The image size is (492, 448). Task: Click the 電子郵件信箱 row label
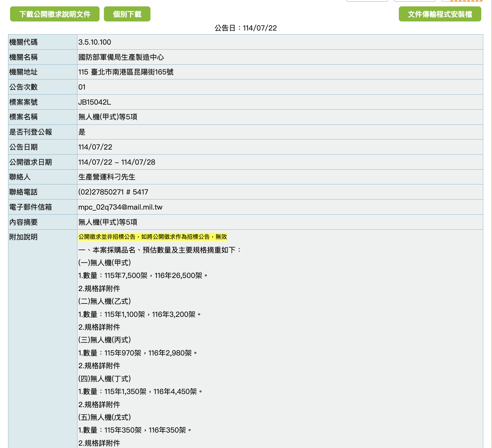click(x=30, y=207)
